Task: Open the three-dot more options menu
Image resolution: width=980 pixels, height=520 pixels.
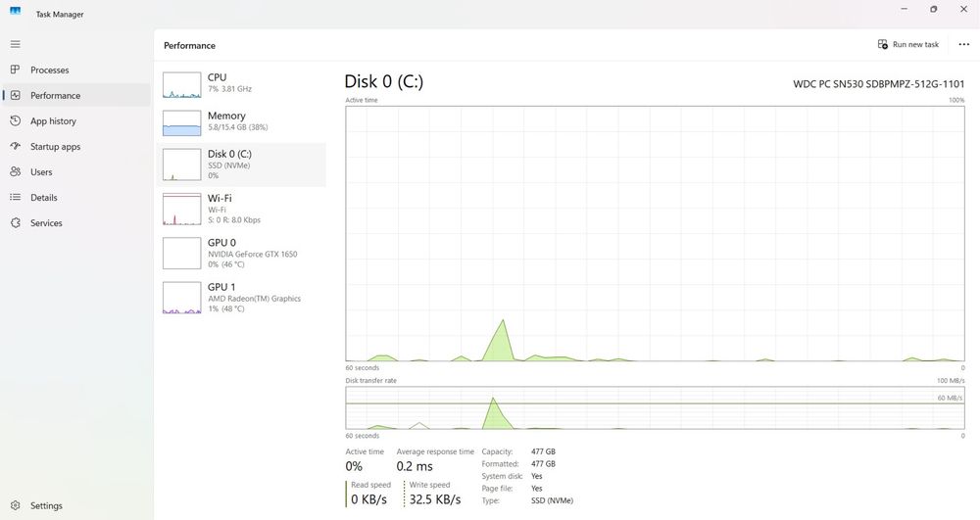Action: pos(963,44)
